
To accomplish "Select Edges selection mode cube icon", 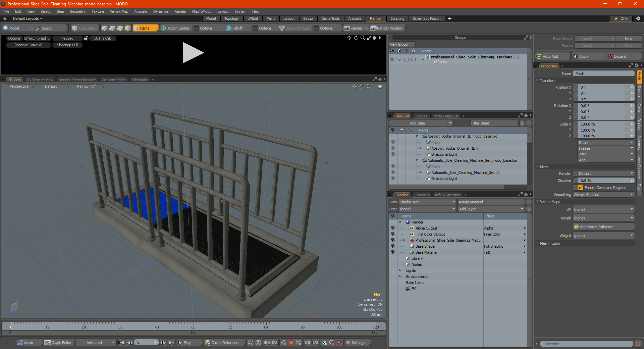I will point(112,28).
